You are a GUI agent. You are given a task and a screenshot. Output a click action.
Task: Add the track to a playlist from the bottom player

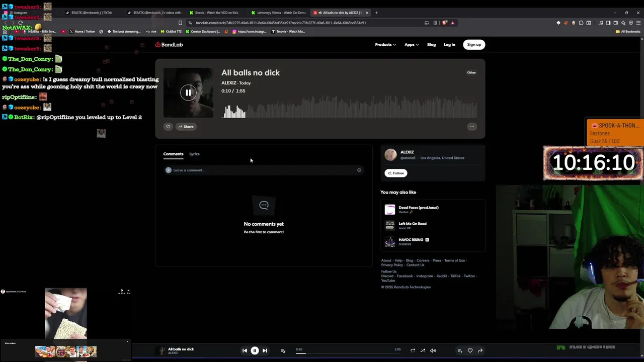(x=460, y=350)
